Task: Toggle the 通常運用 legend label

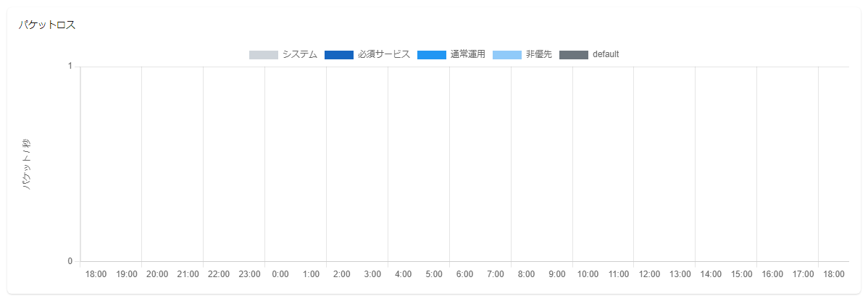Action: point(467,54)
